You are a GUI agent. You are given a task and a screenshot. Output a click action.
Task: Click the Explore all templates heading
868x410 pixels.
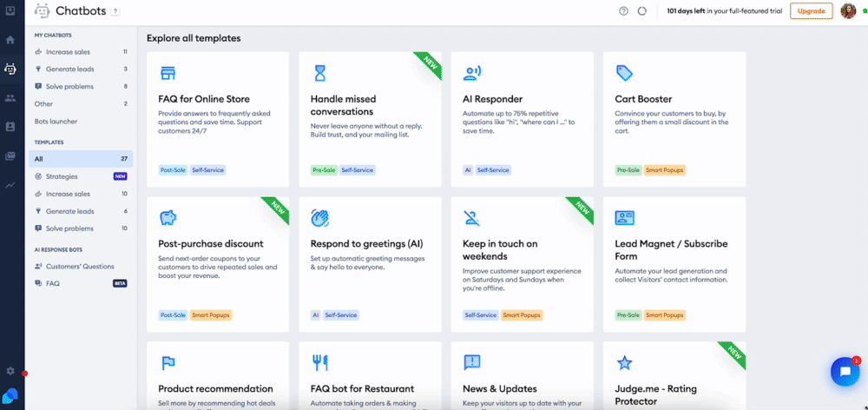coord(194,38)
